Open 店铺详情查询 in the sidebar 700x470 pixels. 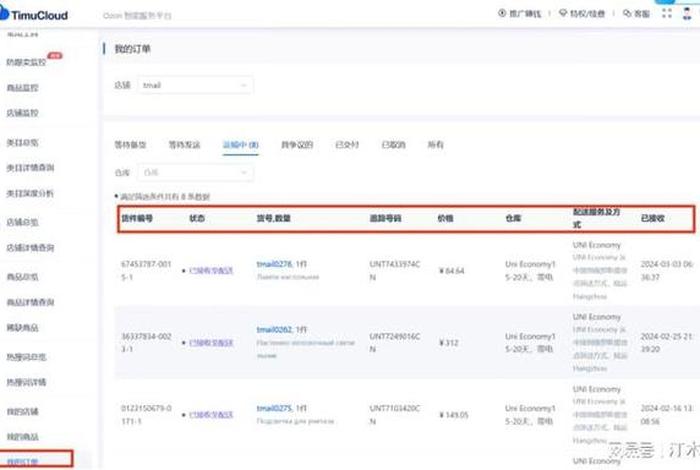[30, 247]
